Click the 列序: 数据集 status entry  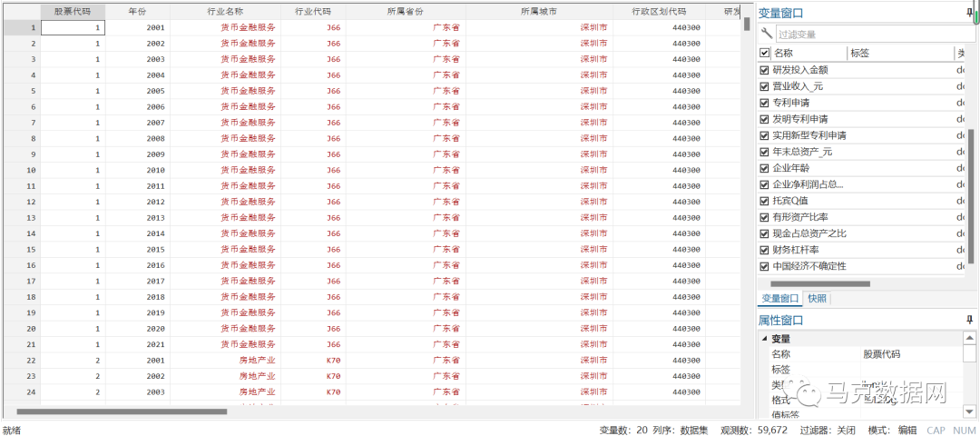pos(681,430)
